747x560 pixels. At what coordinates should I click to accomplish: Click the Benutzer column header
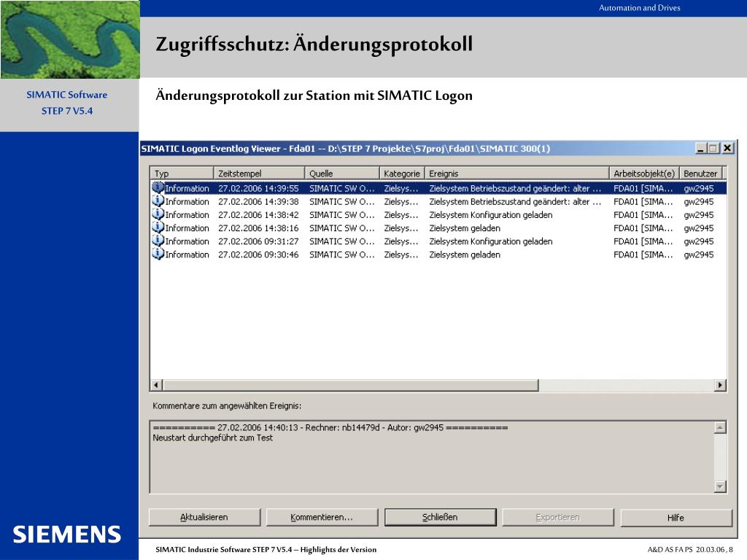click(701, 174)
